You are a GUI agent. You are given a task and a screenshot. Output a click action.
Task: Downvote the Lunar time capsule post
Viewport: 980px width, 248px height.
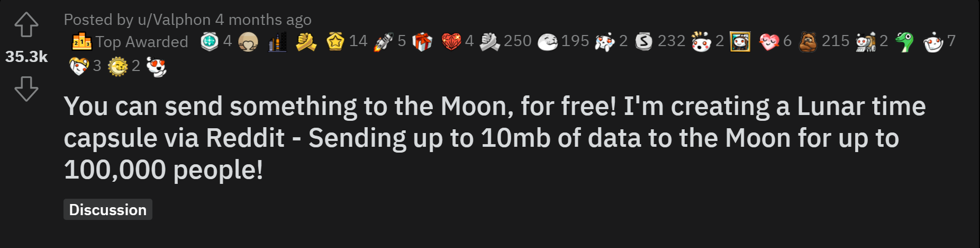(x=26, y=88)
